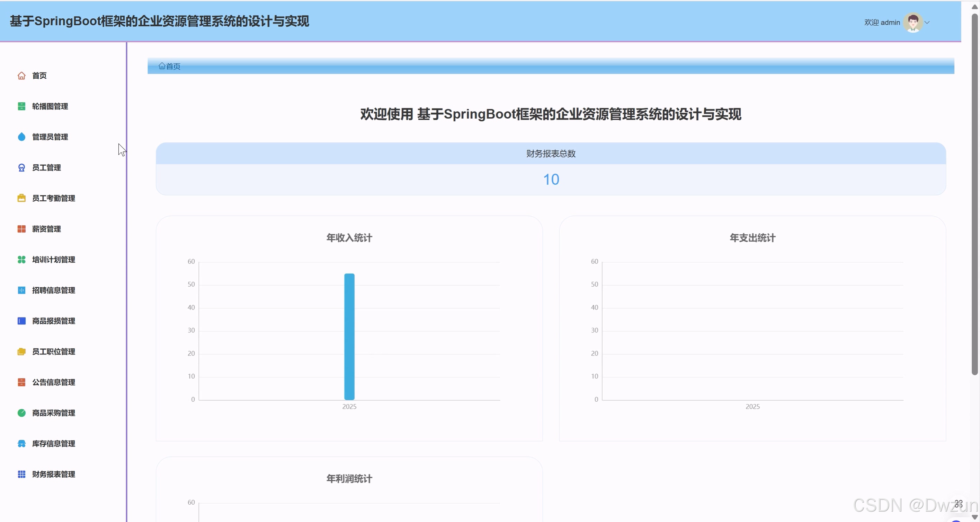980x522 pixels.
Task: Click the system title in the header
Action: tap(159, 21)
